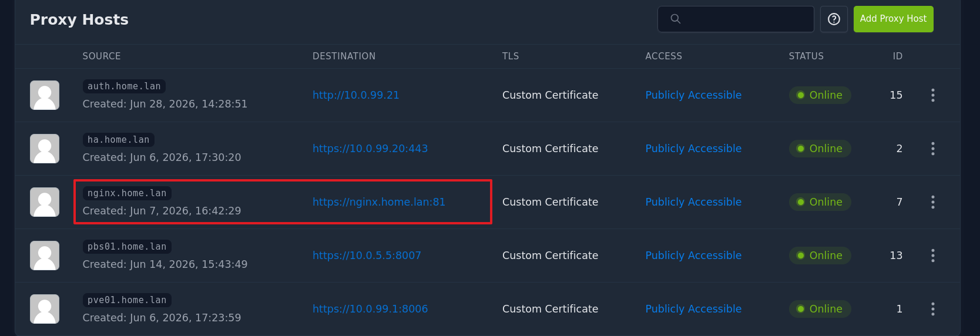Click the auth.home.lan source domain tag
The image size is (980, 336).
pos(124,86)
